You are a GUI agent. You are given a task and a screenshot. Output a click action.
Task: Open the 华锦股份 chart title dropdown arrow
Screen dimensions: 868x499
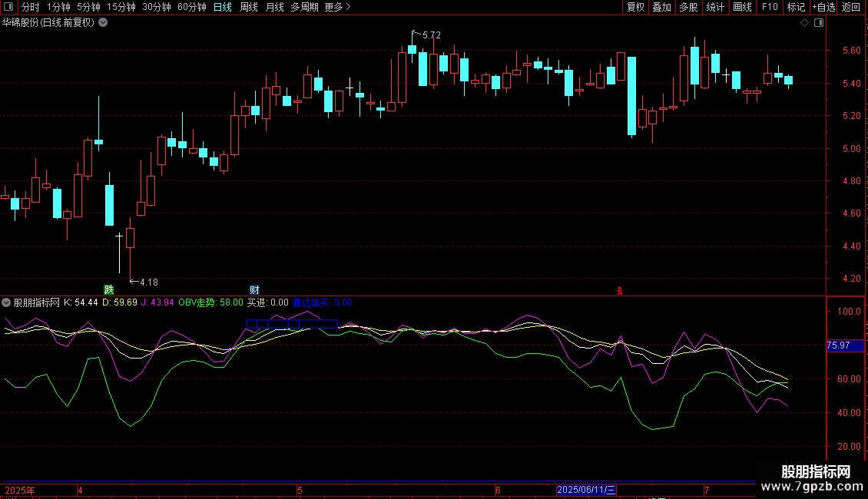pyautogui.click(x=103, y=23)
